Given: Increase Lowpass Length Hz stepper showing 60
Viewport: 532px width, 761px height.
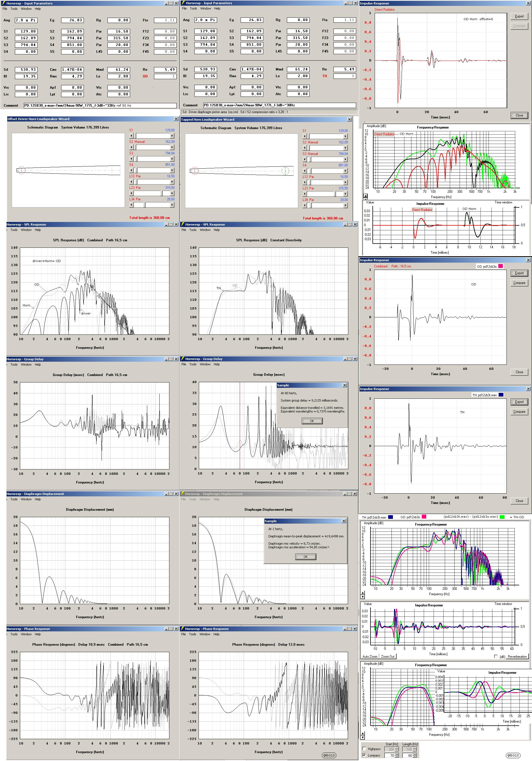Looking at the screenshot, I should tap(415, 754).
